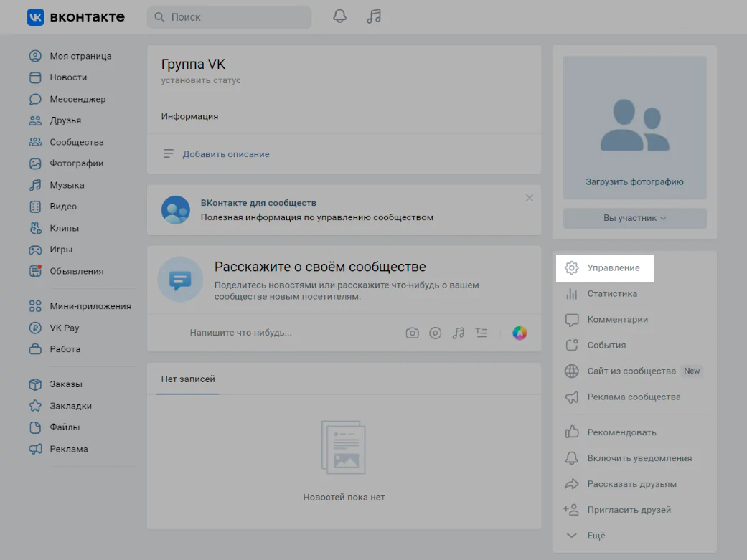
Task: Click Загрузить фотографию on the avatar
Action: [x=634, y=182]
